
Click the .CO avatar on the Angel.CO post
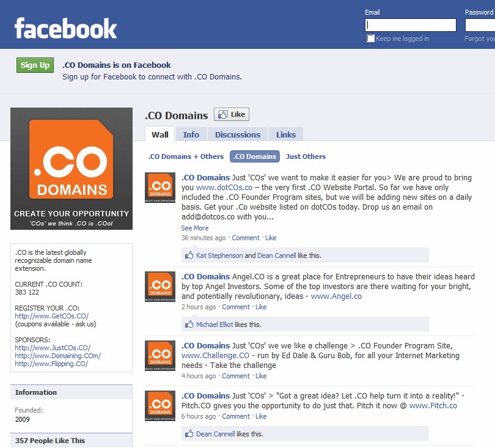[x=160, y=287]
